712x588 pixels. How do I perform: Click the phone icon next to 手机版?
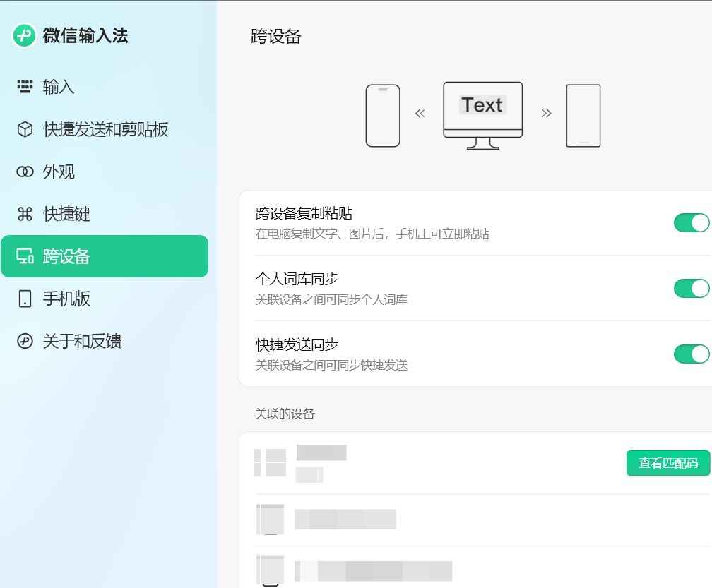pos(25,299)
